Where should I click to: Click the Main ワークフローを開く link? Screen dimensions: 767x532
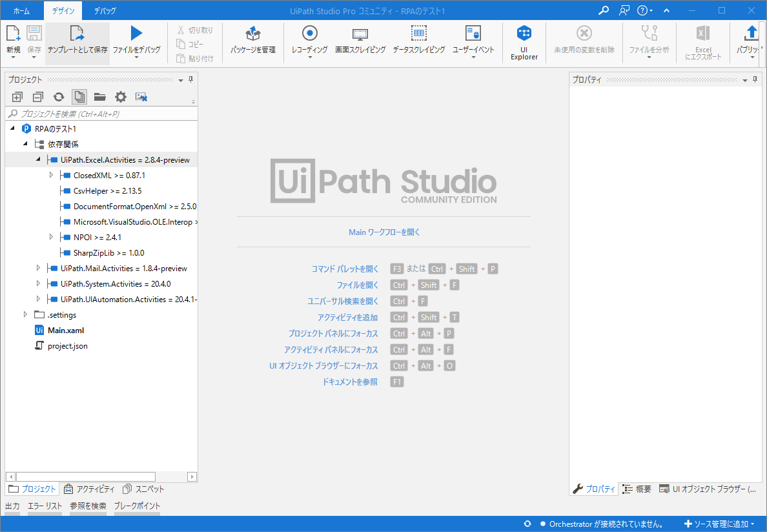383,232
